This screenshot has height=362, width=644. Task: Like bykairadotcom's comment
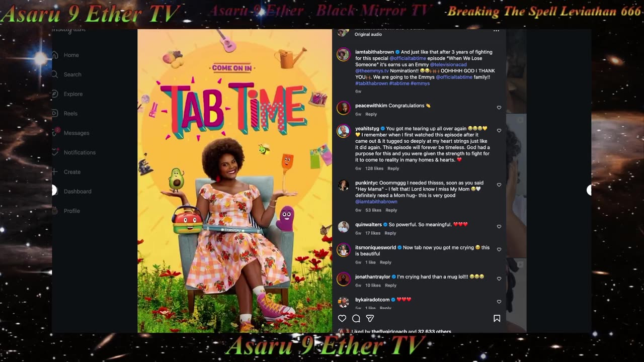(499, 302)
